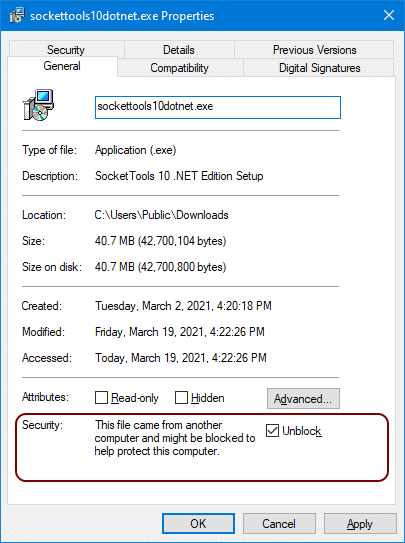Confirm changes with the OK button
The width and height of the screenshot is (405, 543).
coord(198,523)
